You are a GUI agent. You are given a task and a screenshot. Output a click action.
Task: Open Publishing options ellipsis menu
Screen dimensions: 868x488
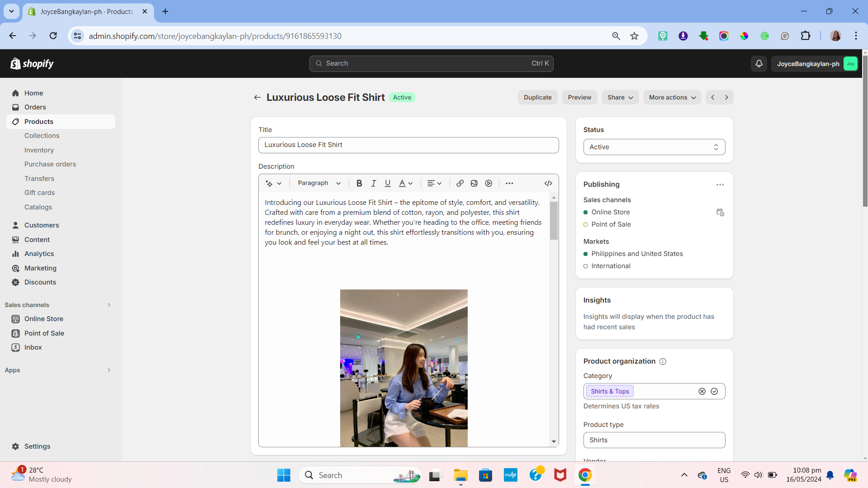[x=720, y=185]
